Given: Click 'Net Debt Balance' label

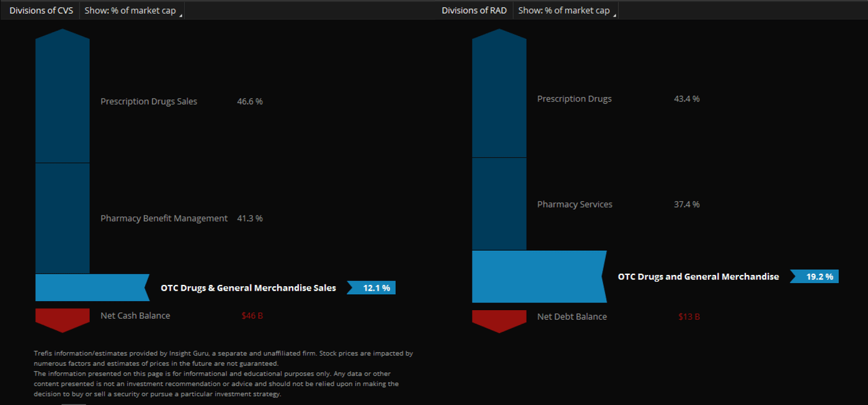Looking at the screenshot, I should click(572, 317).
